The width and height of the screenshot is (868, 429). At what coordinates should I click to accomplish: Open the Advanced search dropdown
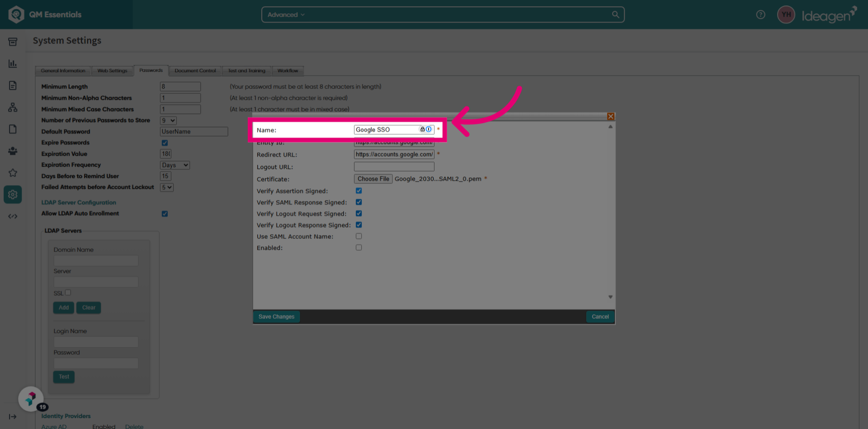[286, 14]
